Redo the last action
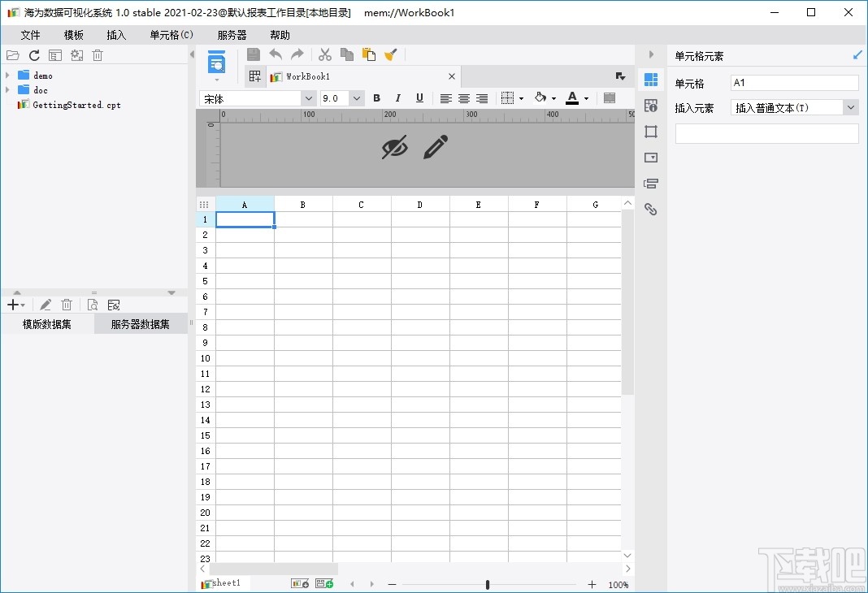Screen dimensions: 868x593 pyautogui.click(x=297, y=54)
